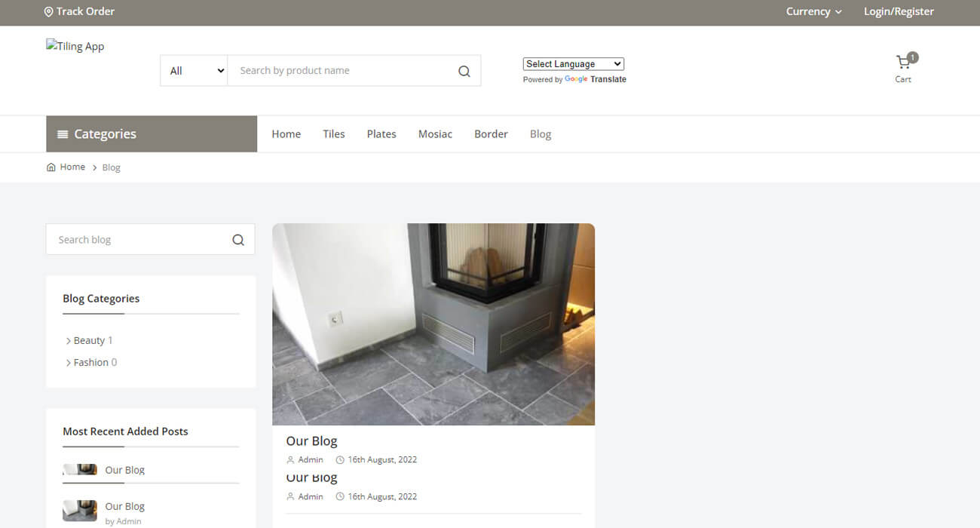
Task: Click the Tiling App logo image
Action: pyautogui.click(x=75, y=46)
